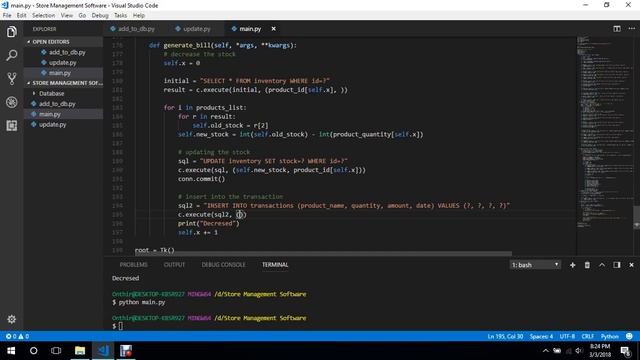The height and width of the screenshot is (360, 640).
Task: Open the editor More Actions ellipsis
Action: [631, 29]
